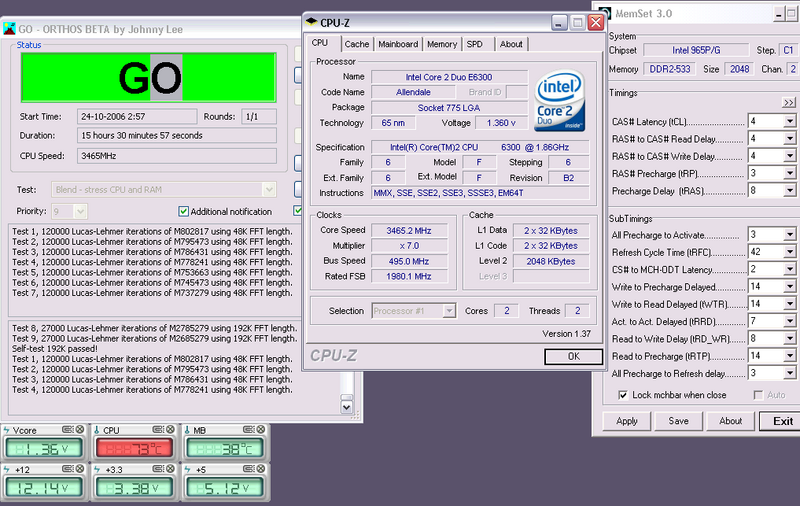Close the CPU temperature gadget
Screen dimensions: 800x506
(170, 429)
